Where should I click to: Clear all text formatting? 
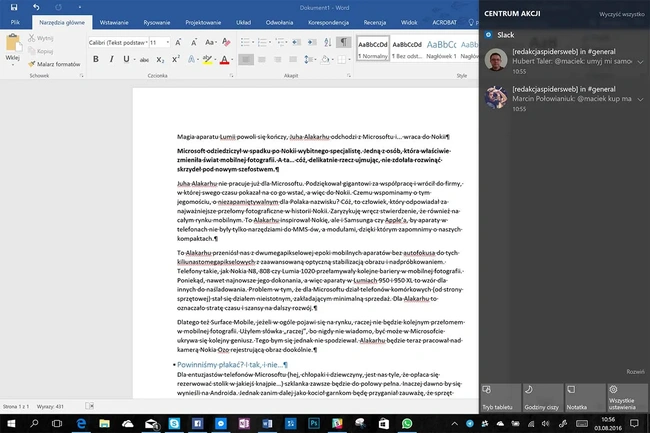(226, 42)
